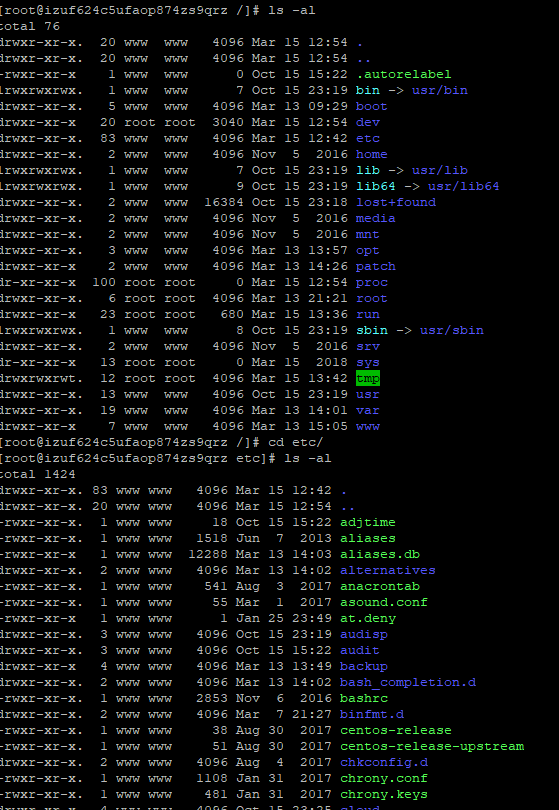Click the alternatives directory name
The image size is (559, 810).
pyautogui.click(x=387, y=570)
